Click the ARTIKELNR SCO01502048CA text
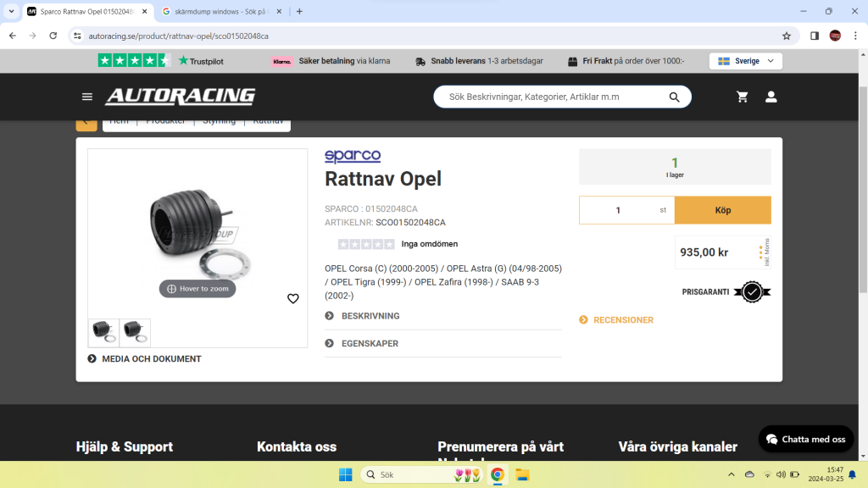Viewport: 868px width, 488px height. click(385, 223)
